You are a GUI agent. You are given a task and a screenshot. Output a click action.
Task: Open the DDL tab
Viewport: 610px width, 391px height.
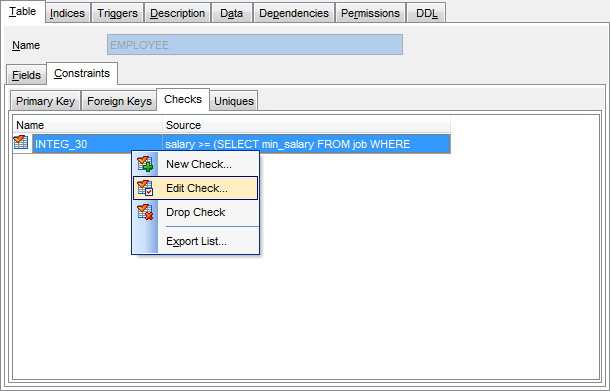(426, 13)
